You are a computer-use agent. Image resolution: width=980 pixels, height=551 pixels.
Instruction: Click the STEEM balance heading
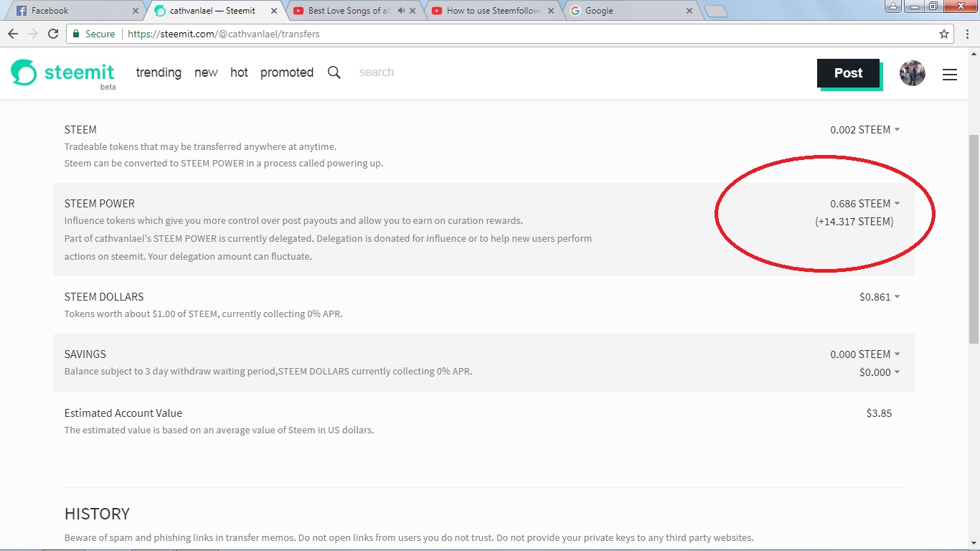tap(80, 130)
